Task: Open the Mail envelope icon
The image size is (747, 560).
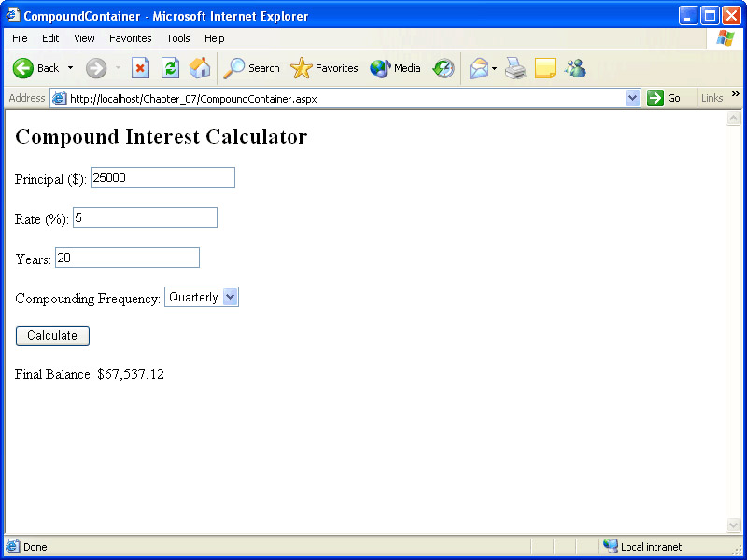Action: [478, 68]
